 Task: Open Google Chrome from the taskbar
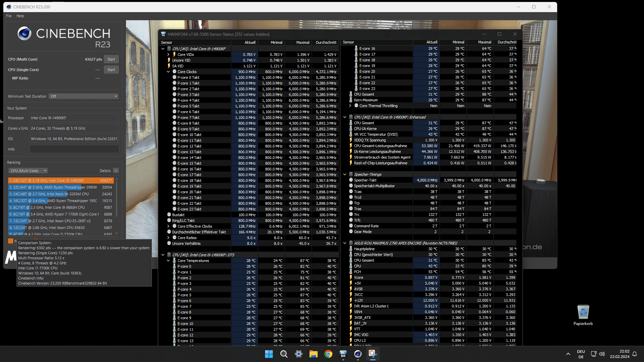pyautogui.click(x=328, y=354)
